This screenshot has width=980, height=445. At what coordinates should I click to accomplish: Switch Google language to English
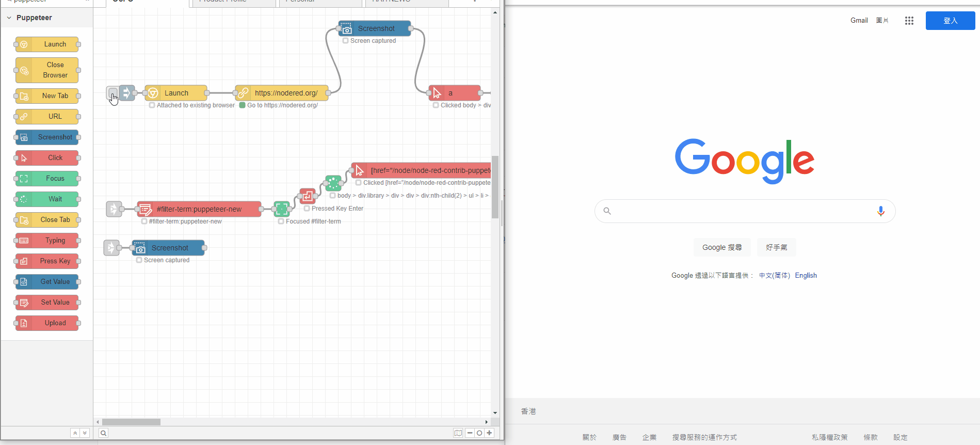[x=806, y=276]
